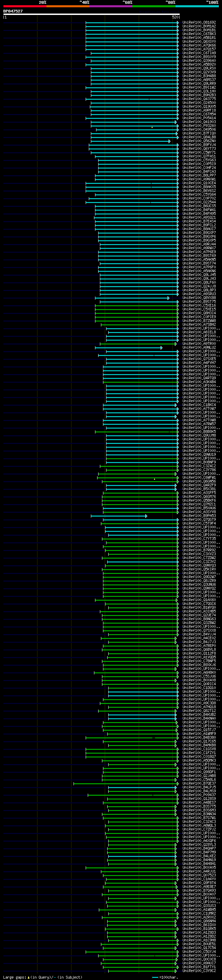Select label UniRef100_A8MS37
Image resolution: width=222 pixels, height=980 pixels.
click(x=199, y=80)
